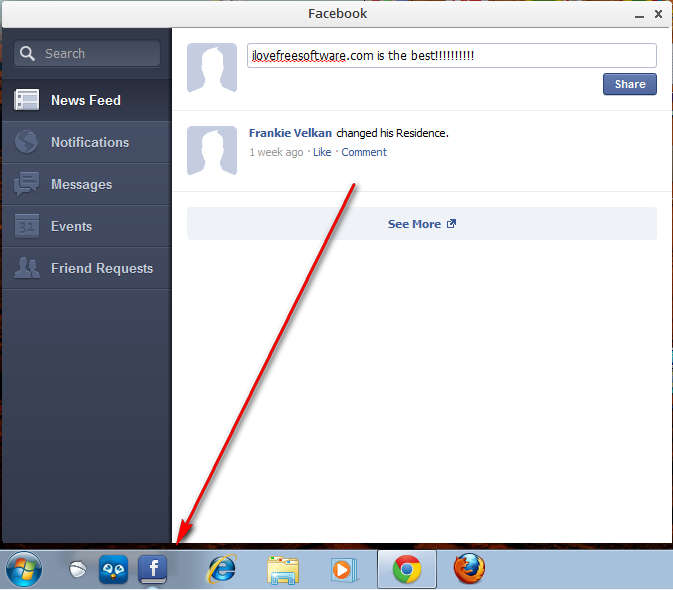Close the Facebook window

tap(658, 14)
